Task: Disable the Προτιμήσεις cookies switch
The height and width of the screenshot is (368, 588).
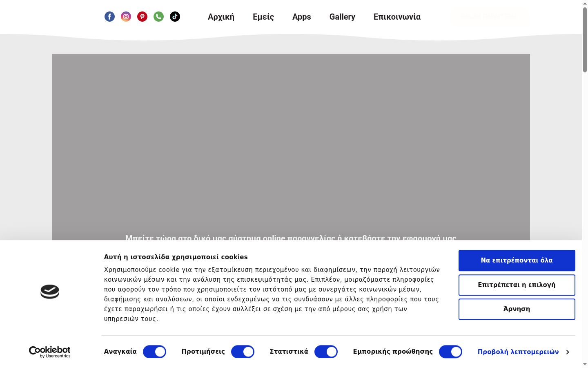Action: point(243,352)
